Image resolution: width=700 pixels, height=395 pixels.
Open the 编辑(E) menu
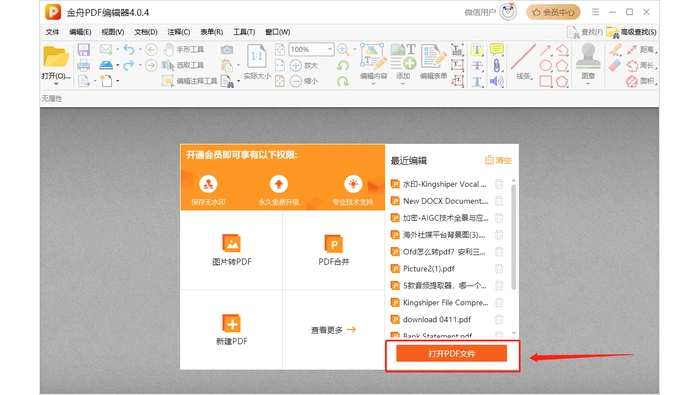pyautogui.click(x=80, y=32)
